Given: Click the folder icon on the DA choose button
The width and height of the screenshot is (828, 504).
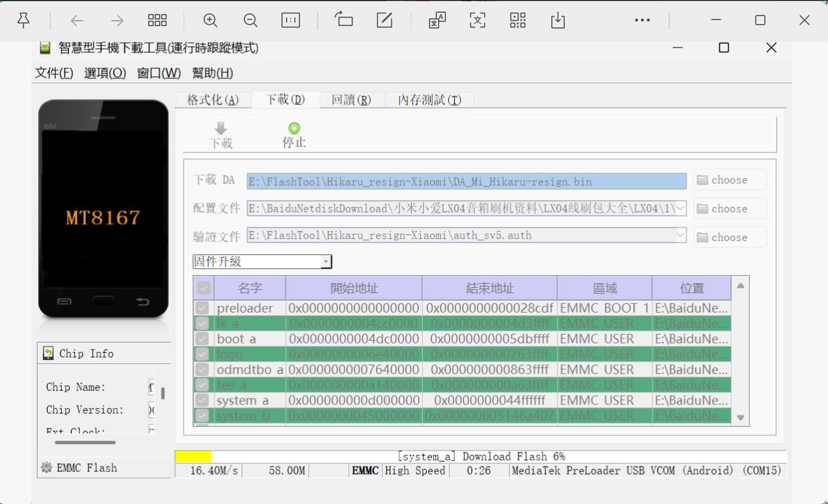Looking at the screenshot, I should tap(702, 179).
